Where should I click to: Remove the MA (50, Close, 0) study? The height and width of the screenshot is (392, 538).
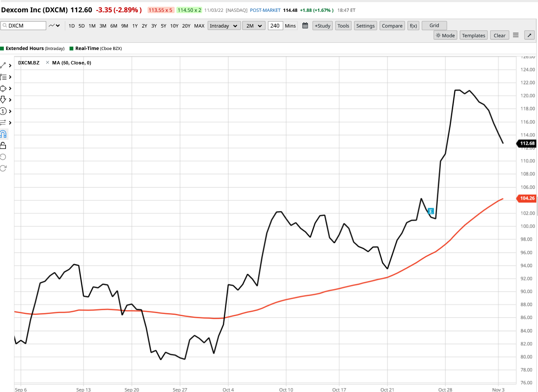(47, 63)
